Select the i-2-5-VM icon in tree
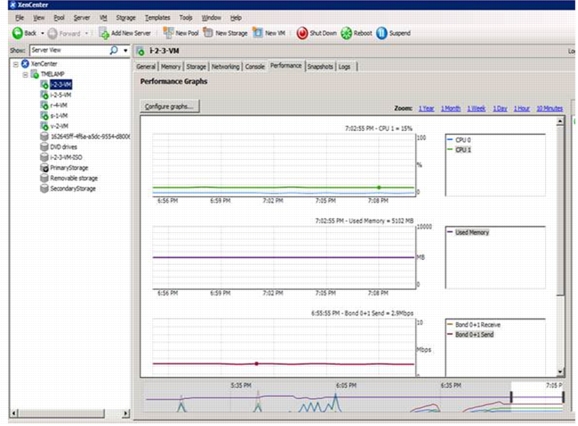 click(x=44, y=95)
